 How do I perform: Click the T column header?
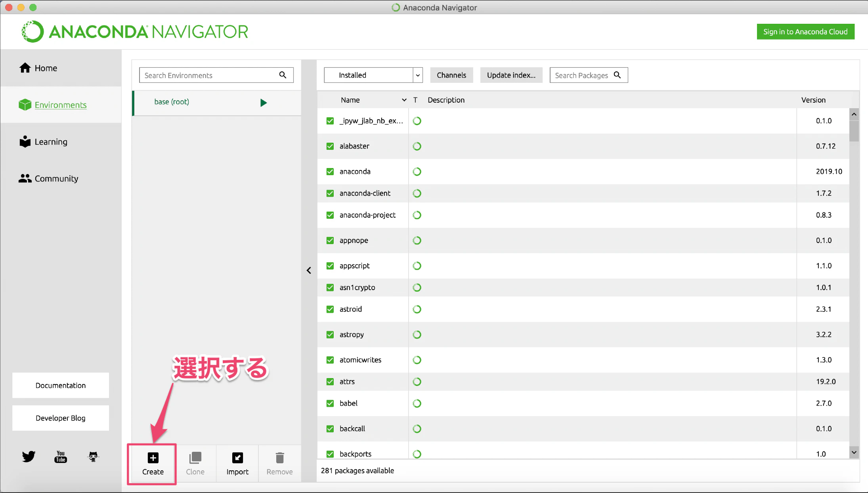click(x=415, y=100)
